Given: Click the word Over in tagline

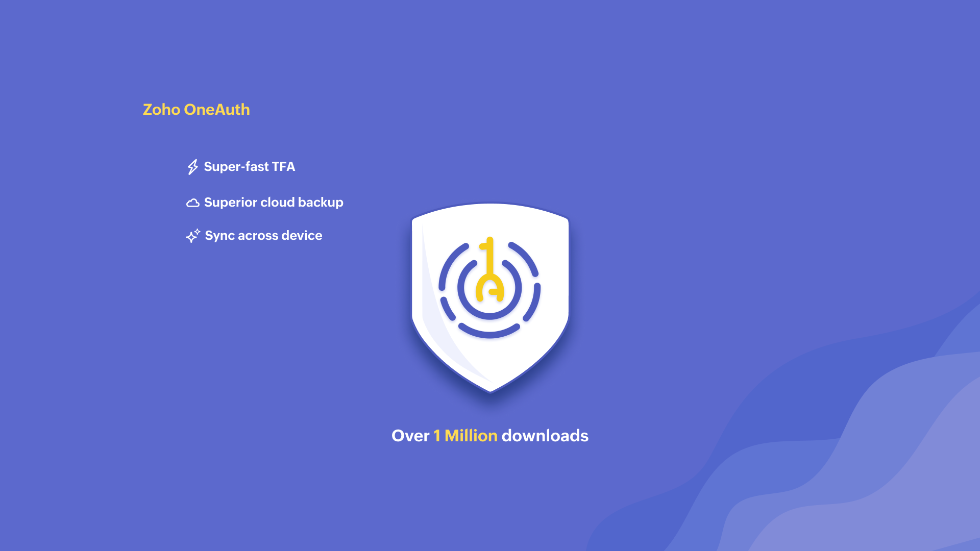Looking at the screenshot, I should point(410,436).
